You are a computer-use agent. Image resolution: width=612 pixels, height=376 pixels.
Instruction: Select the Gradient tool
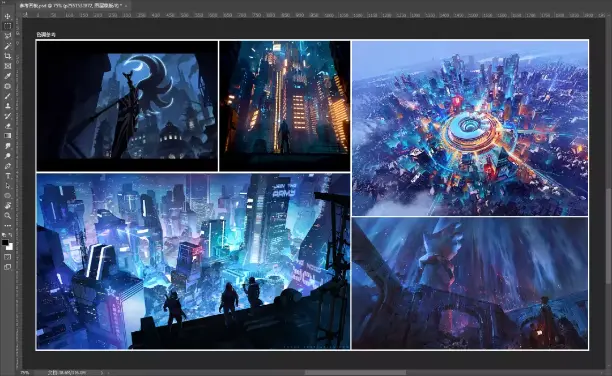(x=7, y=136)
